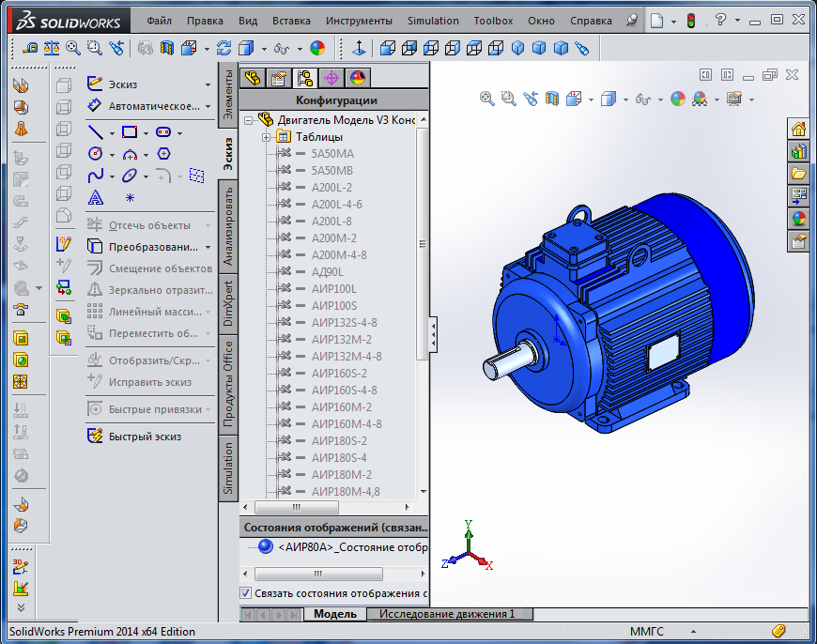Click the Быстрый эскиз button
The height and width of the screenshot is (644, 817).
134,437
